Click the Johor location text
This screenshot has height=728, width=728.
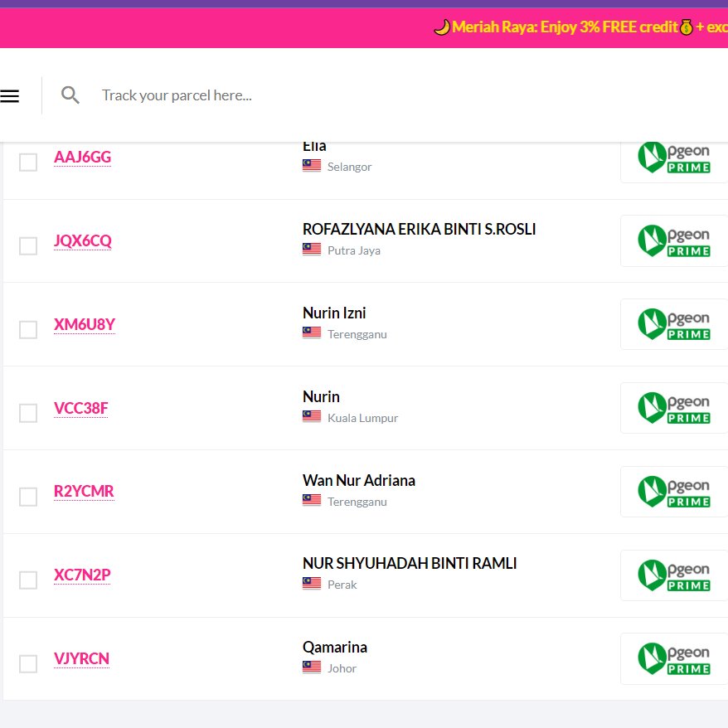(x=342, y=668)
